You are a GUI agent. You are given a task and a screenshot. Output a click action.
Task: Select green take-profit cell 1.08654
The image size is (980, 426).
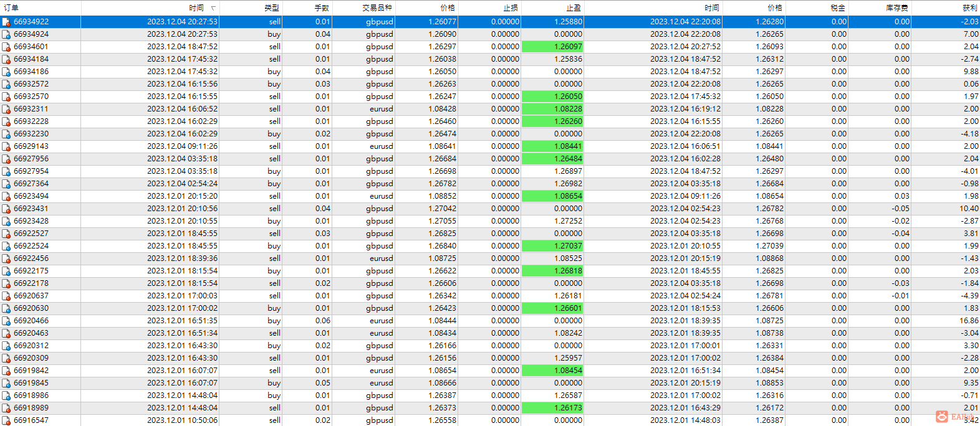click(552, 196)
